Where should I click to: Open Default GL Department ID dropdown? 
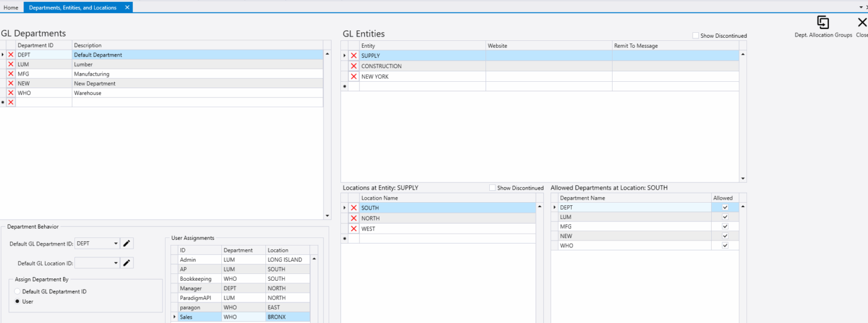click(116, 244)
